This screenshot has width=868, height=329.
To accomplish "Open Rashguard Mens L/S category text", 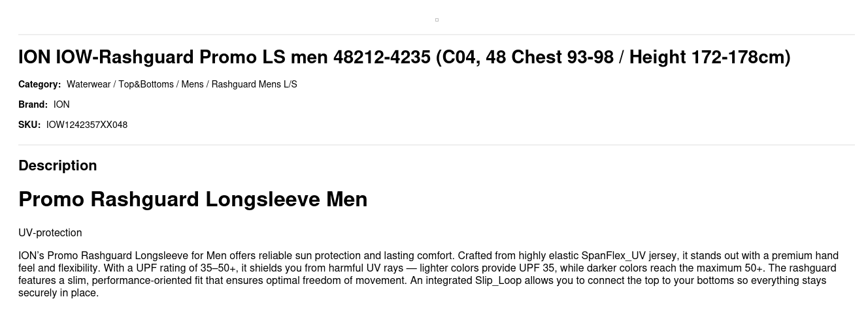I will (x=254, y=84).
